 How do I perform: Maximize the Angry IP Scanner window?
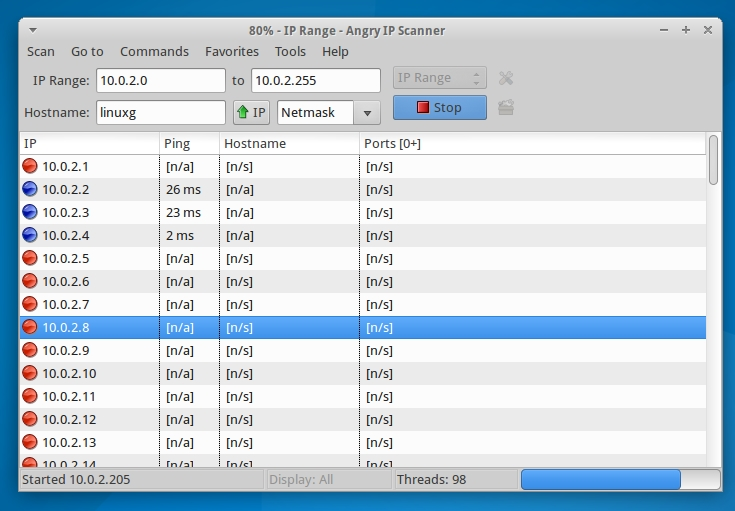(x=686, y=30)
